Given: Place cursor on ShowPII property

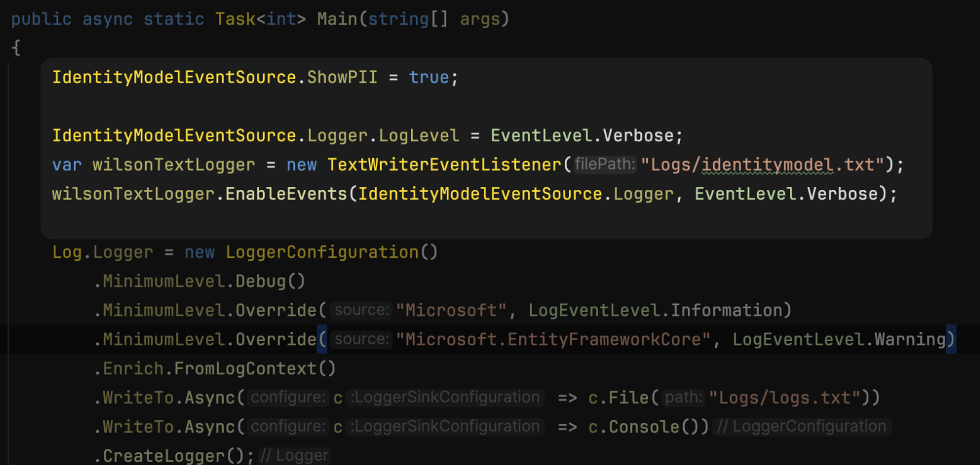Looking at the screenshot, I should point(342,78).
